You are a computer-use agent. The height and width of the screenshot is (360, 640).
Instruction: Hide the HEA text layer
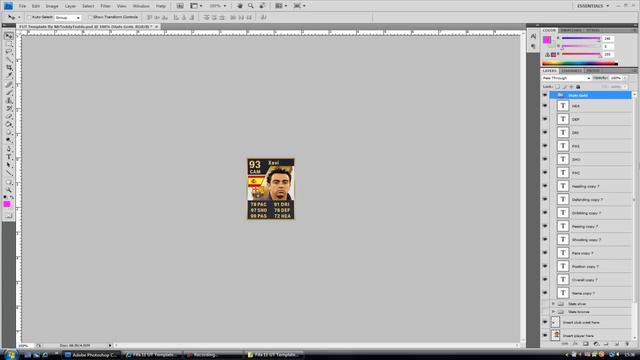click(545, 106)
